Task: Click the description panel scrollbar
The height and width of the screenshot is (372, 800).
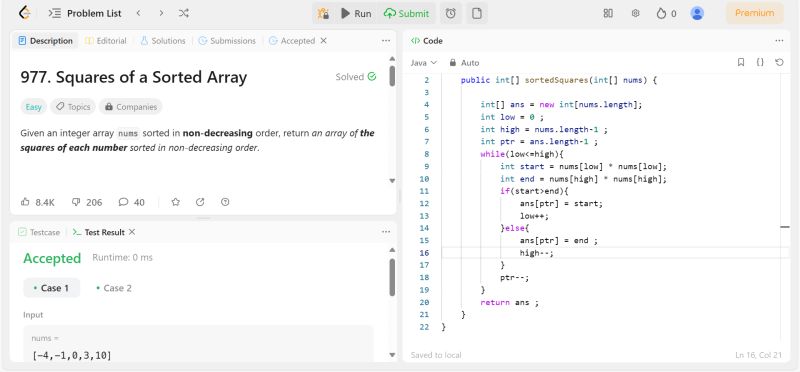Action: click(x=392, y=76)
